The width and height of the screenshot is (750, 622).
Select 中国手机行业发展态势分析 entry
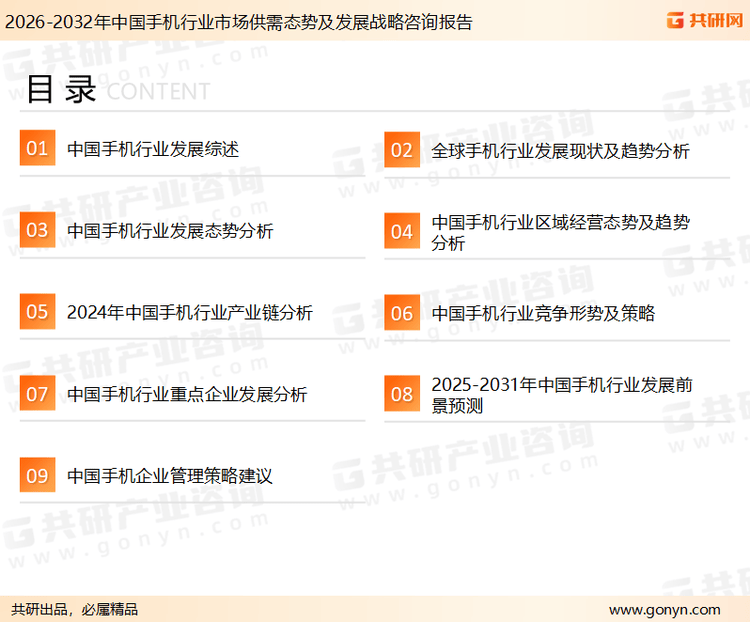pyautogui.click(x=170, y=231)
